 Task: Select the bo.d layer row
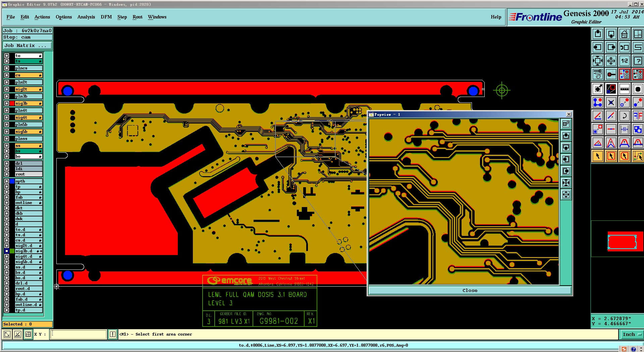pyautogui.click(x=29, y=278)
